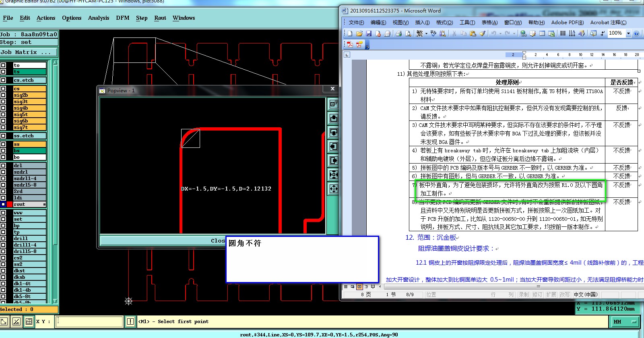Click the Print Preview icon in Word
This screenshot has height=338, width=644.
click(x=408, y=33)
